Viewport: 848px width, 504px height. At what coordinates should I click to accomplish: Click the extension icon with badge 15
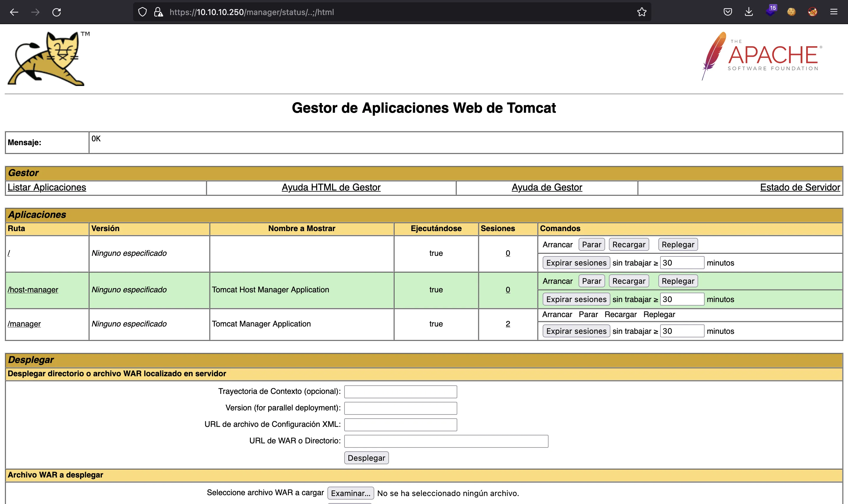[x=771, y=11]
